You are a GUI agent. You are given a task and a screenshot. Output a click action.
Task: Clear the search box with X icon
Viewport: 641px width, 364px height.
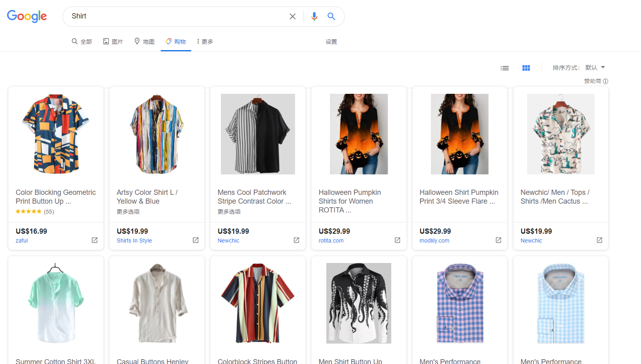[x=293, y=16]
